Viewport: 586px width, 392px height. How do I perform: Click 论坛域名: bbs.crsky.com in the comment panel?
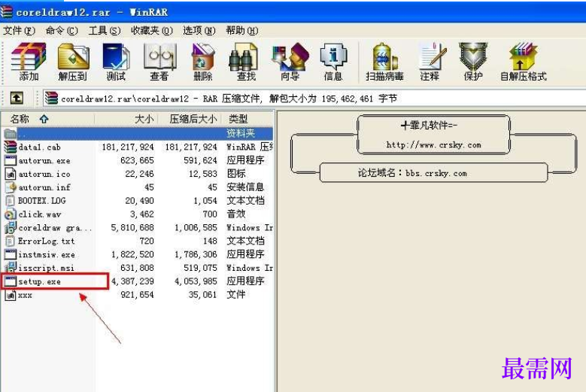(412, 173)
